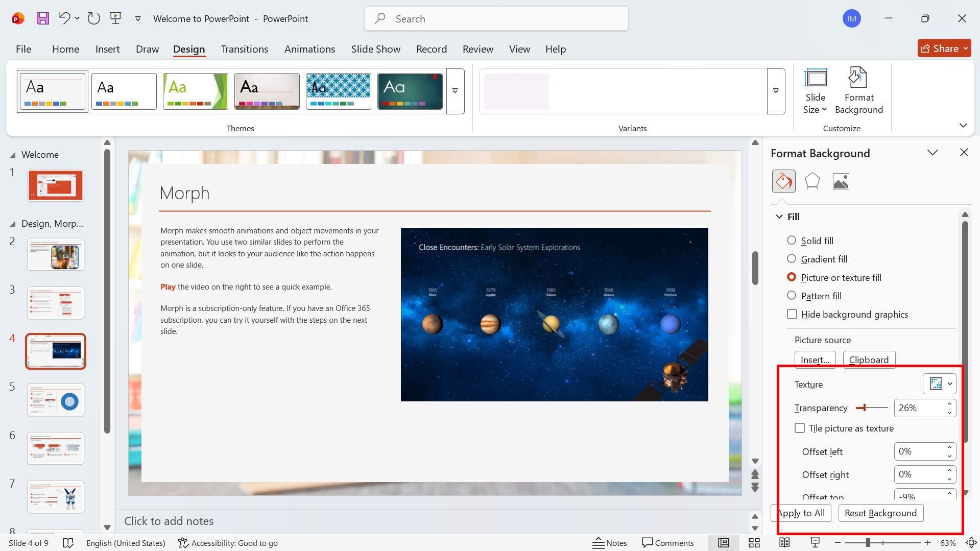Viewport: 980px width, 551px height.
Task: Open the Home tab
Action: click(65, 49)
